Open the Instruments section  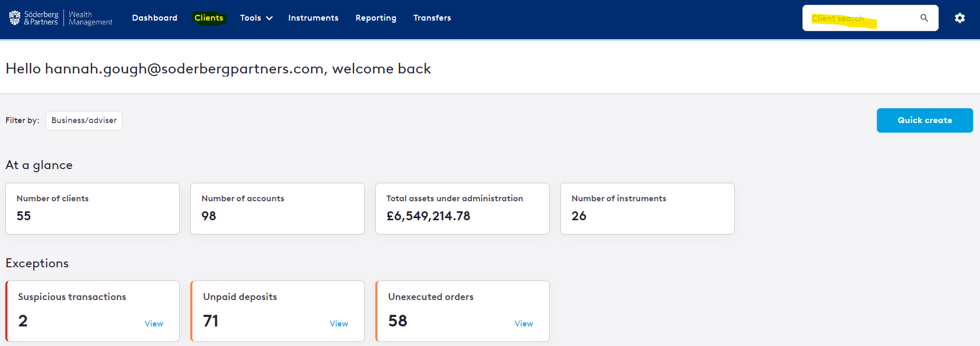pos(313,18)
